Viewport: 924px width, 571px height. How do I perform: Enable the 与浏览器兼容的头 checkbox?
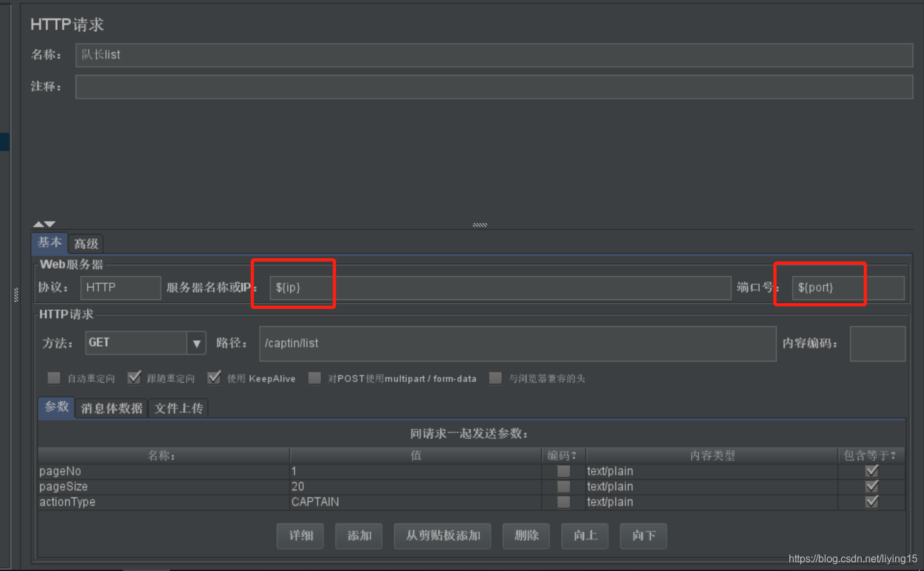[x=495, y=378]
